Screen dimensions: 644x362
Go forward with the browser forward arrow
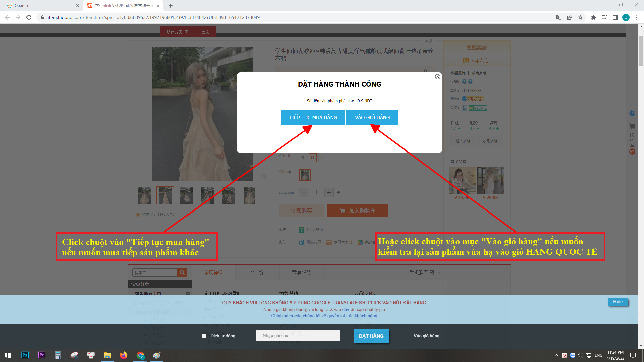pos(18,17)
